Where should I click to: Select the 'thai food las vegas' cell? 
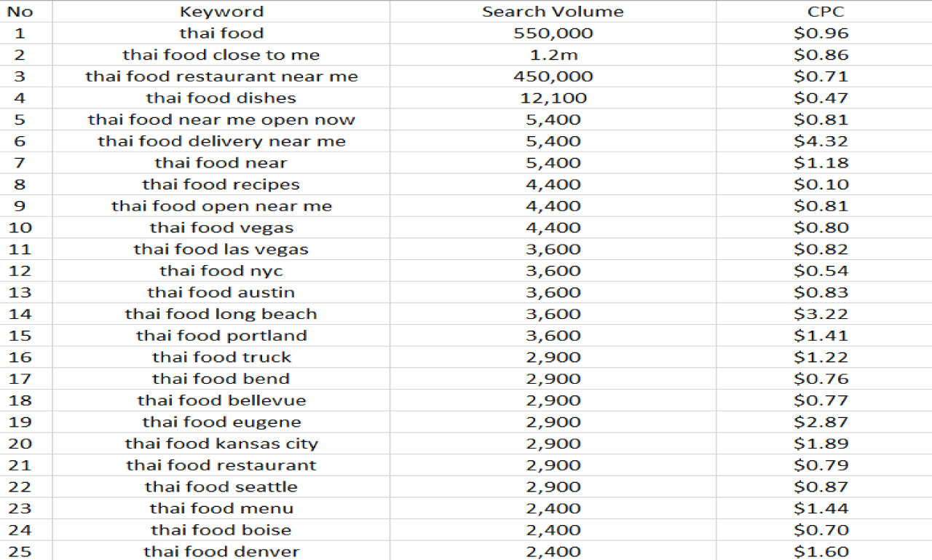221,249
